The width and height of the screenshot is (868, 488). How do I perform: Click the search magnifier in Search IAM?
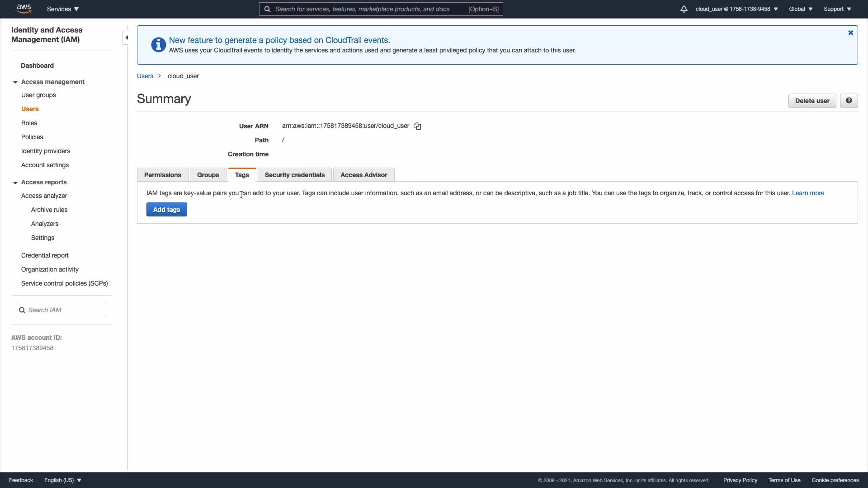22,310
